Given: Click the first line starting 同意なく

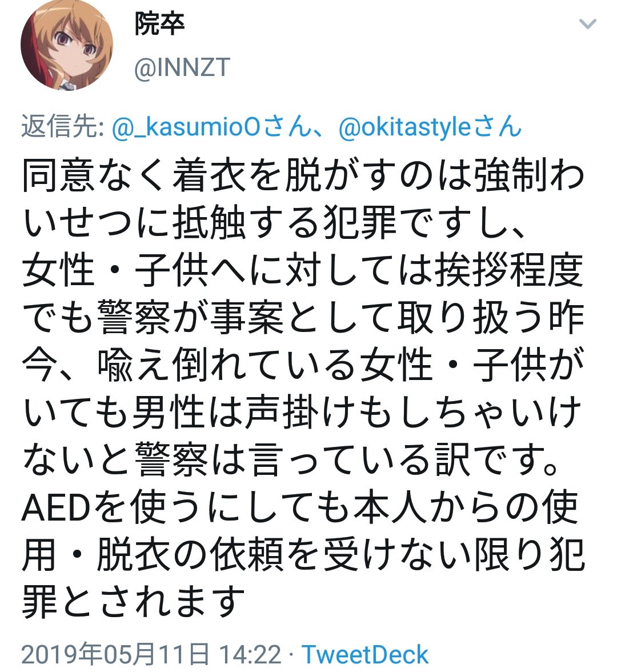Looking at the screenshot, I should coord(303,176).
